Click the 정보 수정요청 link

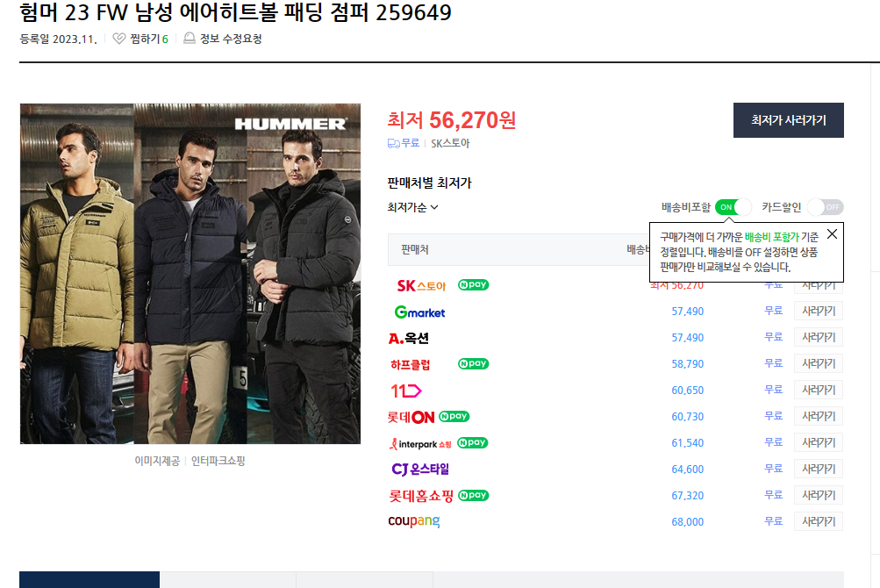[230, 39]
